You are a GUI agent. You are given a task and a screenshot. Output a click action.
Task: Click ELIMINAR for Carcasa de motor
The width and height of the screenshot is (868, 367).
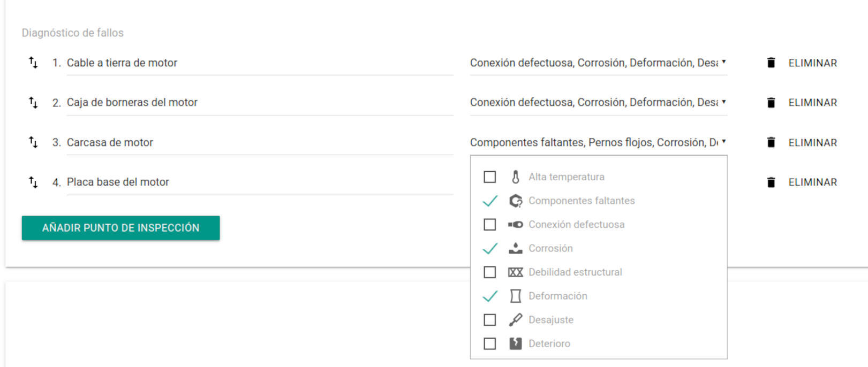point(812,143)
